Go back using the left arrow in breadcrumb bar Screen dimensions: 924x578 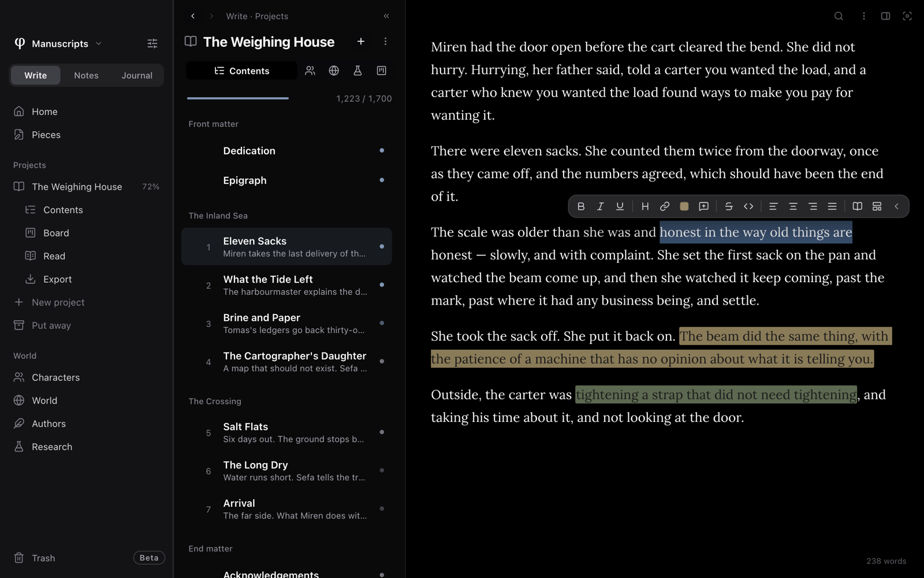tap(193, 16)
